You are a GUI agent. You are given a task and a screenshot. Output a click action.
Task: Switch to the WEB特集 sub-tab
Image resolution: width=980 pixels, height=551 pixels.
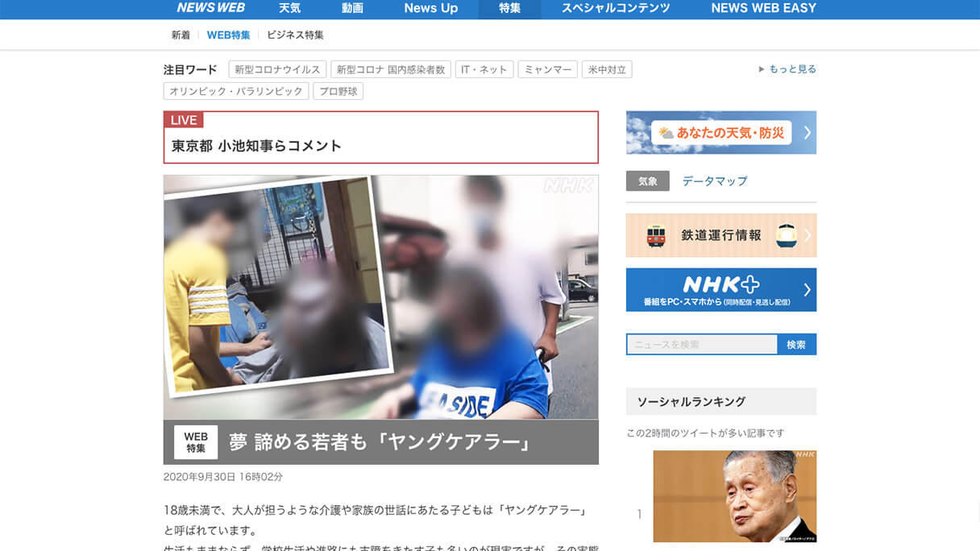point(228,35)
